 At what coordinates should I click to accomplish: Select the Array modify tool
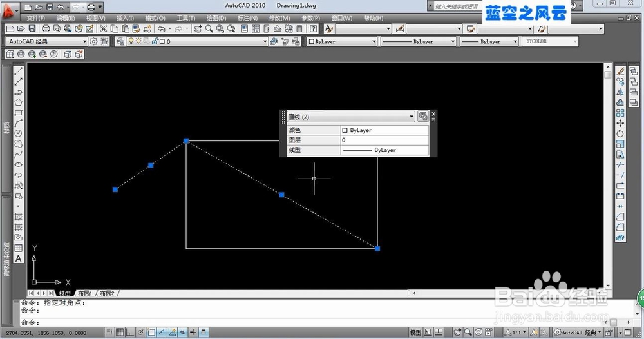620,113
